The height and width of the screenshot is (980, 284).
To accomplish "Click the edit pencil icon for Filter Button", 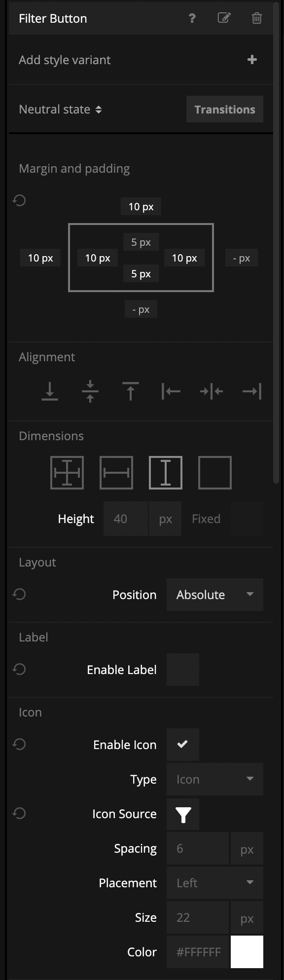I will [224, 18].
